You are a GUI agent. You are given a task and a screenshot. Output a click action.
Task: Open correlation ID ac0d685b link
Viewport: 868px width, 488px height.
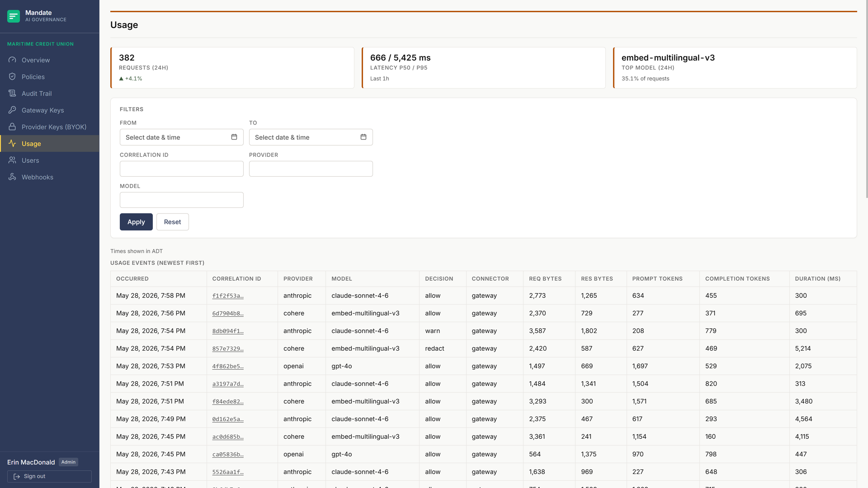pos(228,437)
